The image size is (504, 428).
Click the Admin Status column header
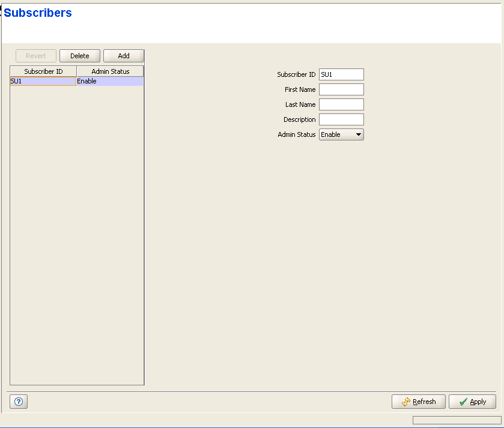(x=110, y=71)
